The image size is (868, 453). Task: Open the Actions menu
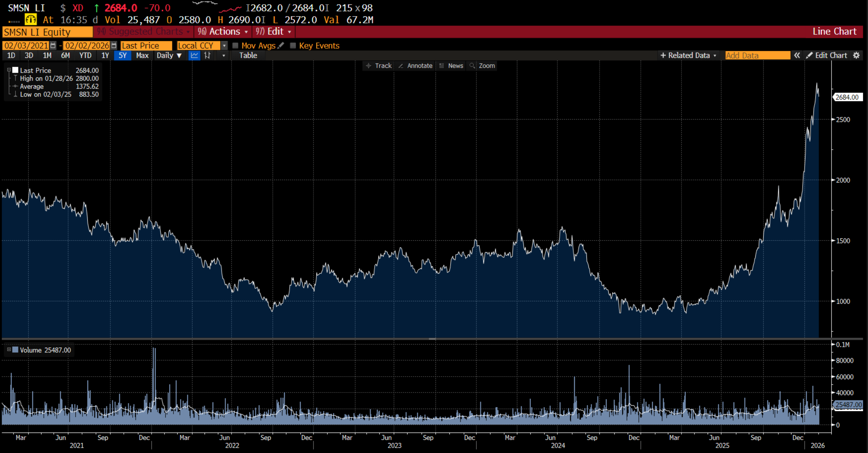(x=223, y=32)
